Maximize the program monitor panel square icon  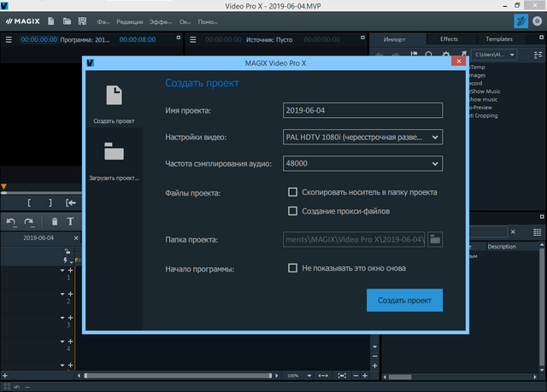point(179,38)
